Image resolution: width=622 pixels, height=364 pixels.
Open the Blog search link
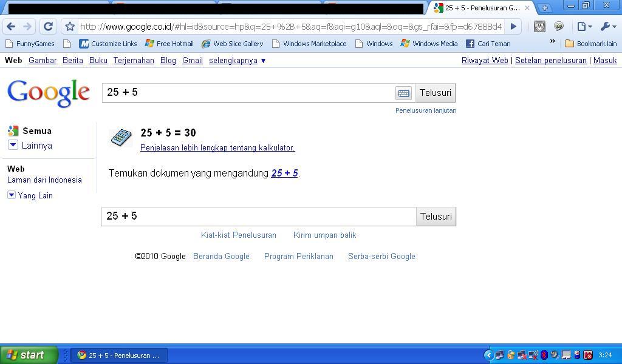[168, 60]
